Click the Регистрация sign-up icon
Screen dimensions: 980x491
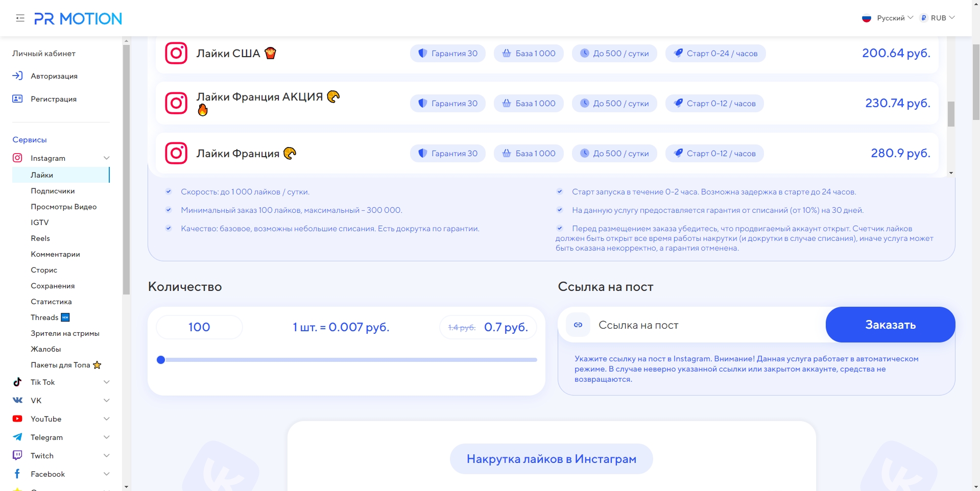click(17, 99)
